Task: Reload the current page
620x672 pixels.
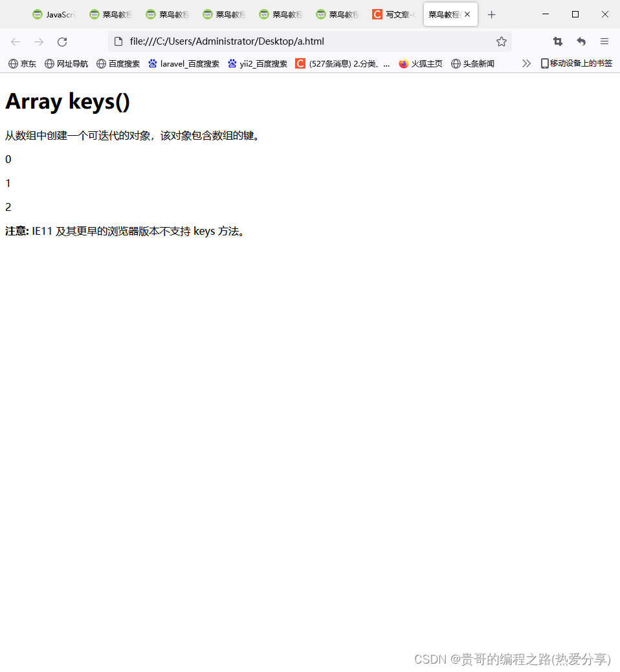Action: 61,41
